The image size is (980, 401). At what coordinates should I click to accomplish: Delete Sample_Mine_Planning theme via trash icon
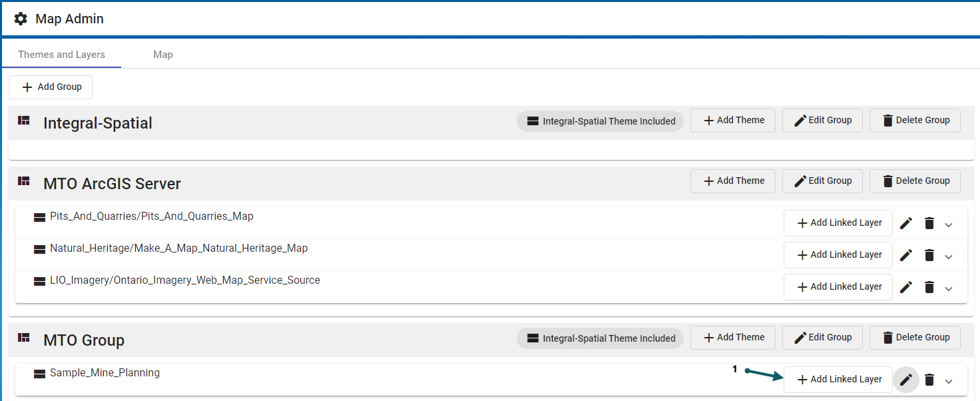click(x=929, y=380)
